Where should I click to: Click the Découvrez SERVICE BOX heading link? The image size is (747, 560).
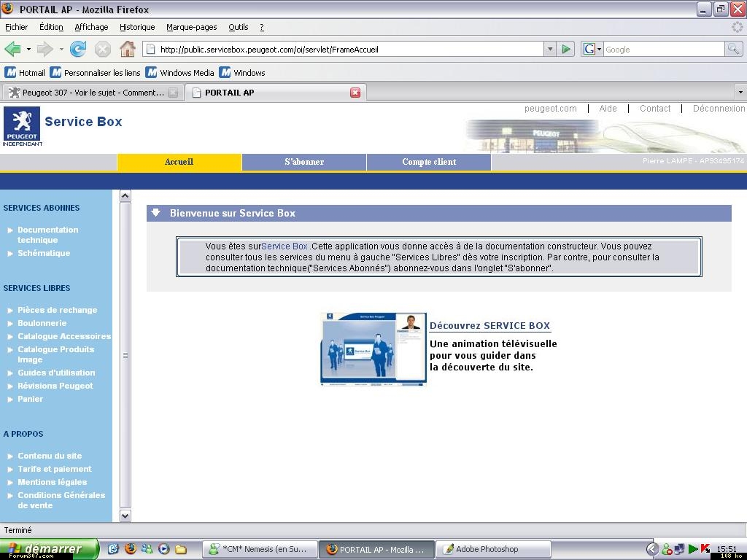(489, 326)
